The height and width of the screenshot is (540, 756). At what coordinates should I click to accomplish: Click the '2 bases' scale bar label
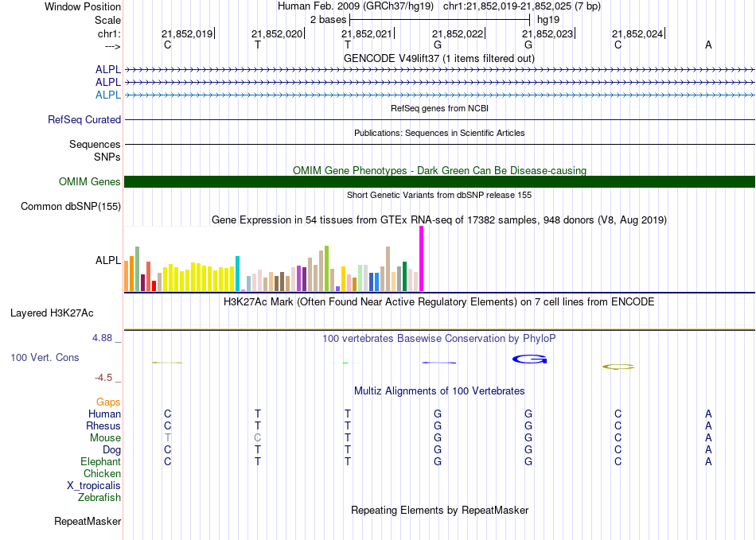click(x=328, y=20)
